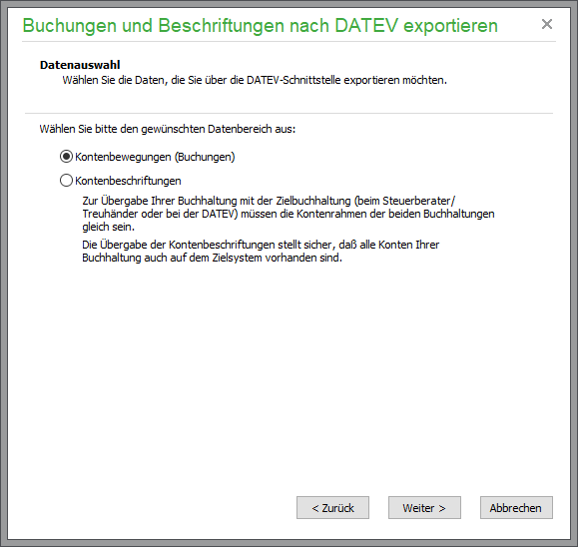
Task: Cancel export via Abbrechen button
Action: (516, 508)
